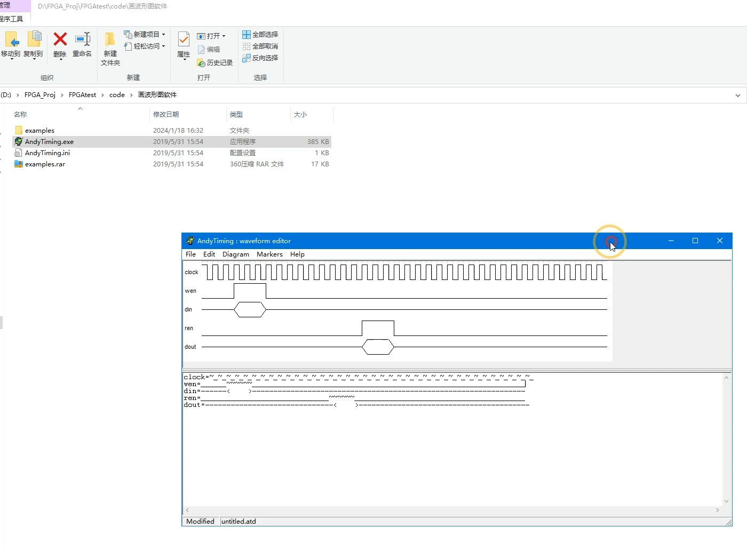Click the Modified status bar entry
This screenshot has height=560, width=747.
201,522
